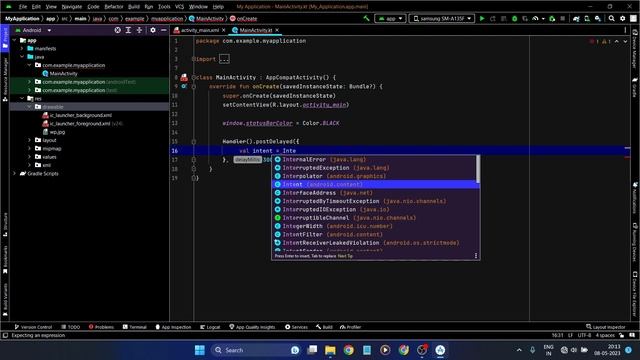640x360 pixels.
Task: Open Project panel options gear
Action: [x=153, y=30]
